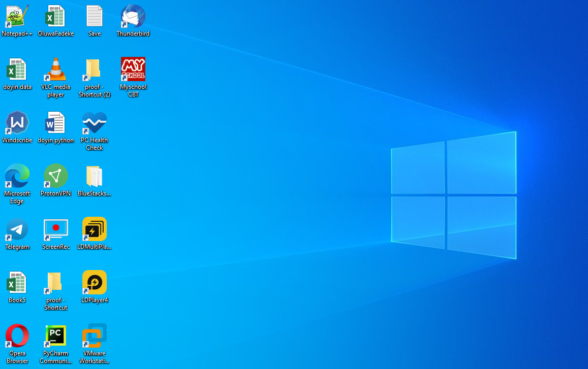
Task: Select the PC Health Check icon
Action: click(x=95, y=123)
